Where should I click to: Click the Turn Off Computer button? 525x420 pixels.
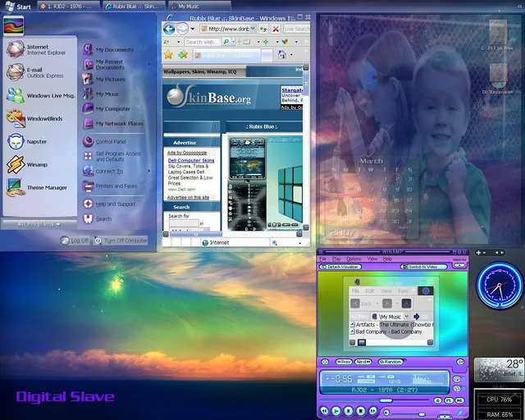click(x=121, y=240)
